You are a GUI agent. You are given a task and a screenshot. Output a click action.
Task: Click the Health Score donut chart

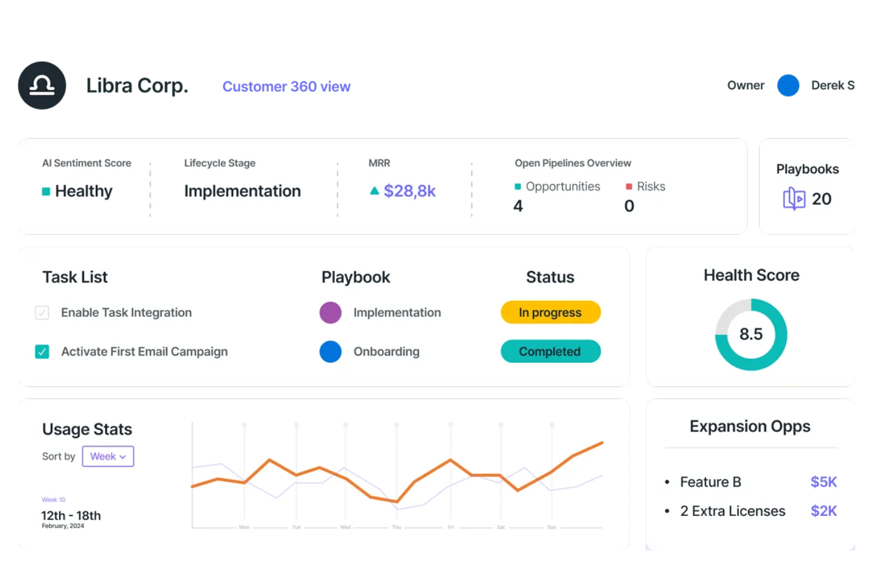pos(750,334)
